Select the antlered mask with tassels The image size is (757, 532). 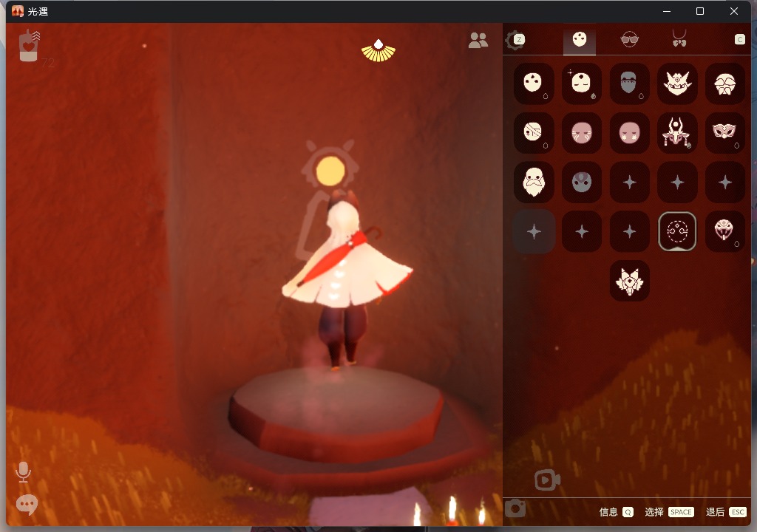click(x=677, y=133)
